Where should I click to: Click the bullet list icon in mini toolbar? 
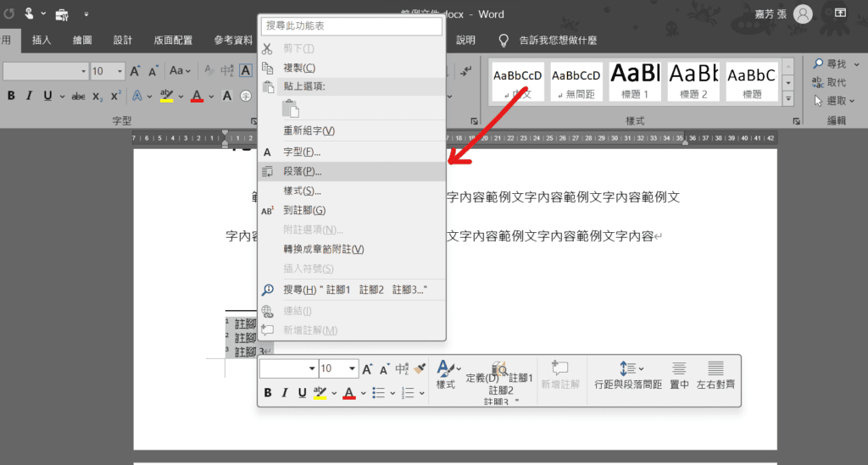point(378,393)
